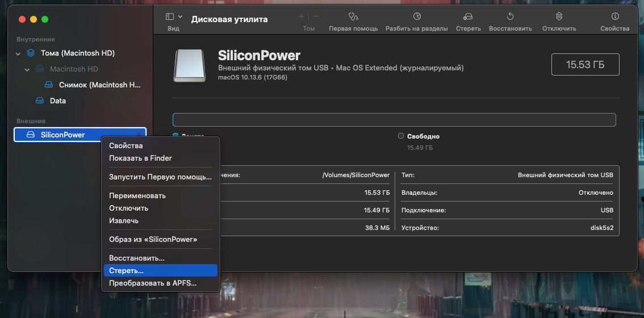
Task: Open the Info toolbar icon
Action: (615, 16)
